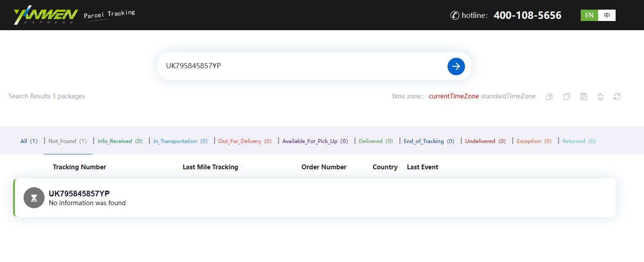Click the hourglass status icon for the package

pyautogui.click(x=34, y=198)
